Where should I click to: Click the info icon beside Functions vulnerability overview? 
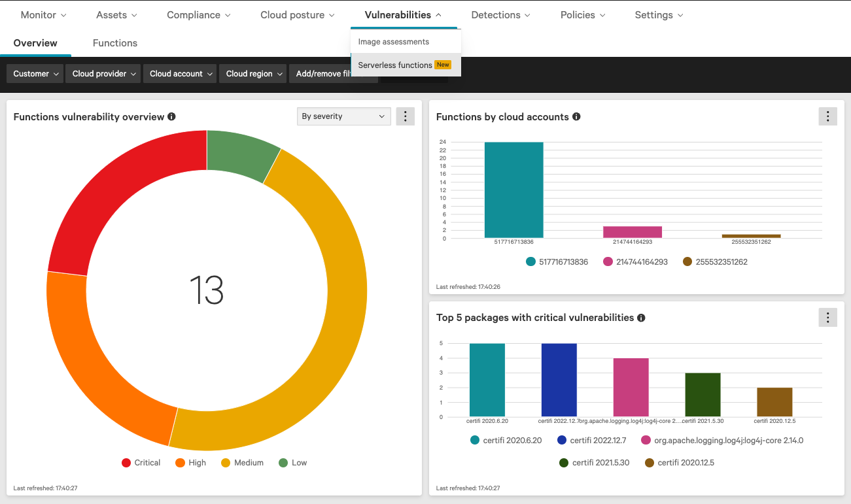pos(171,116)
